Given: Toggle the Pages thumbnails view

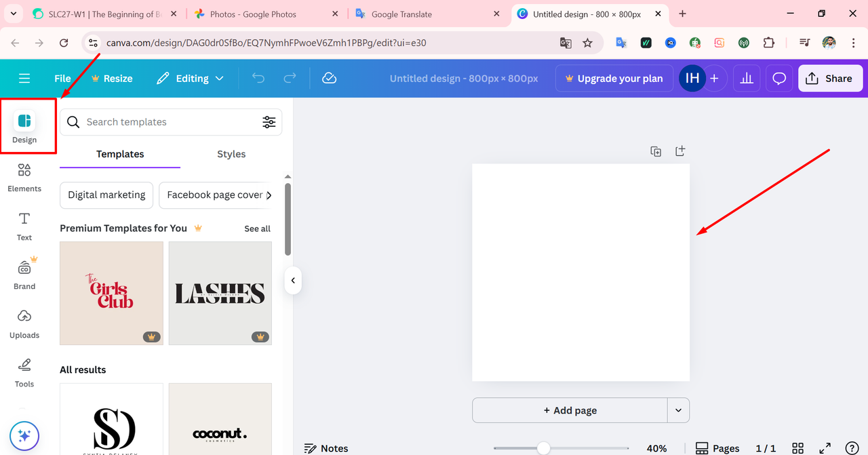Looking at the screenshot, I should coord(717,448).
